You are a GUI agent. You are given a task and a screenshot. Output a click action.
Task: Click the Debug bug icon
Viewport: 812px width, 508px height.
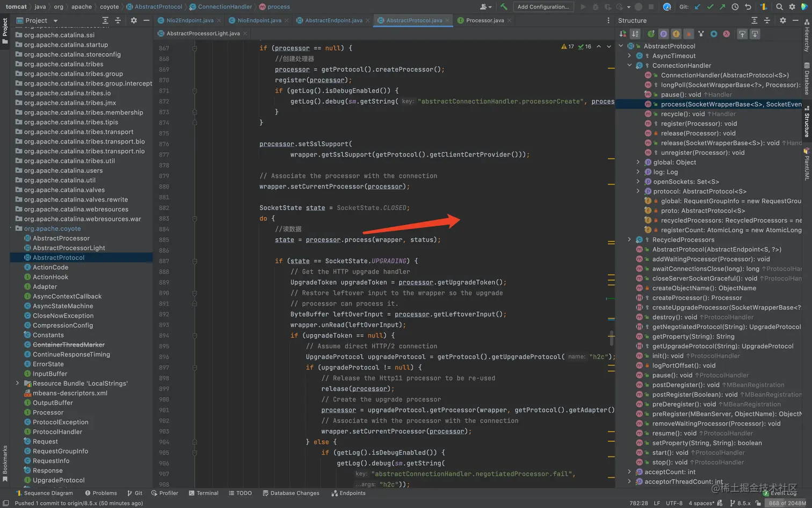pos(596,7)
